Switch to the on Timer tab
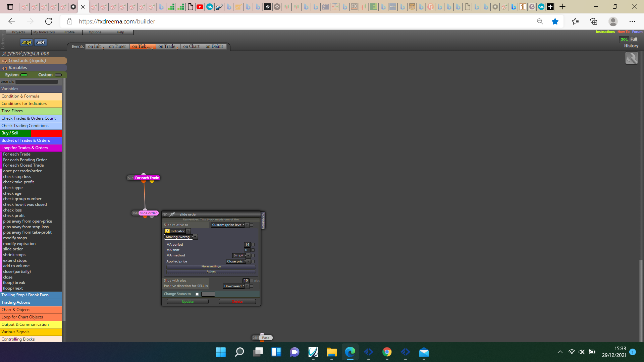The image size is (644, 362). [x=117, y=47]
